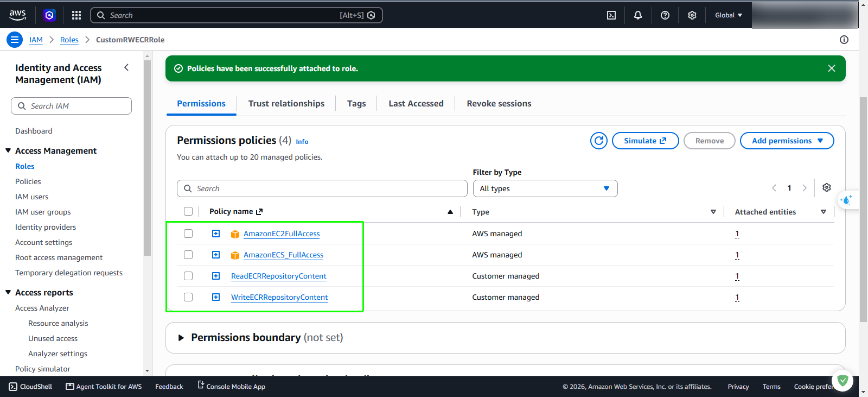The height and width of the screenshot is (397, 868).
Task: Open the services grid menu icon
Action: coord(76,15)
